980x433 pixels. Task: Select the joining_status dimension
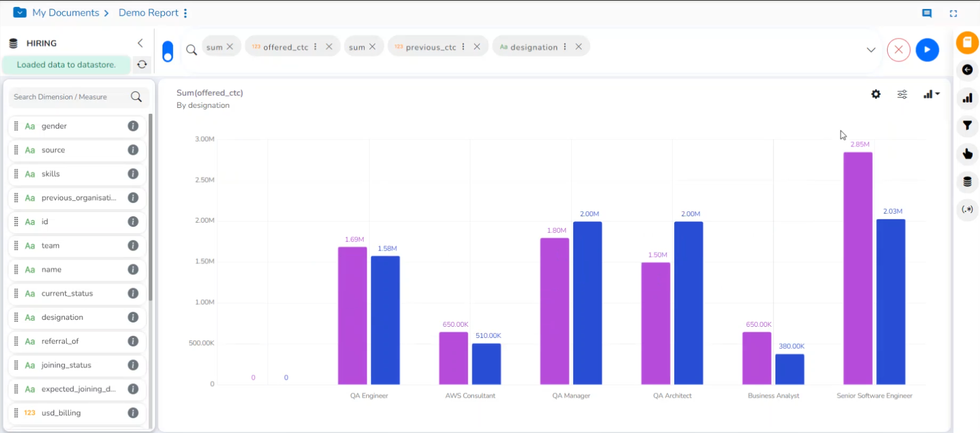coord(78,365)
